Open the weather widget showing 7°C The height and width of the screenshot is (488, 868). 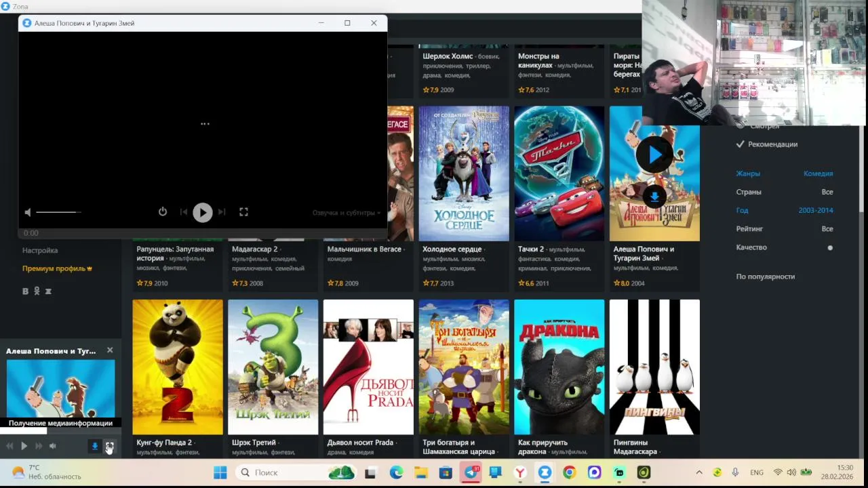[x=46, y=472]
